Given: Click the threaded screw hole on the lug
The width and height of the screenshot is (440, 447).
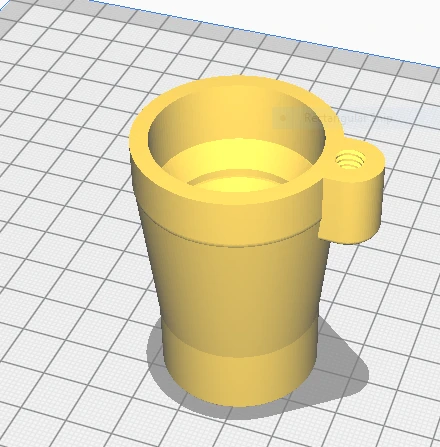Looking at the screenshot, I should point(350,160).
